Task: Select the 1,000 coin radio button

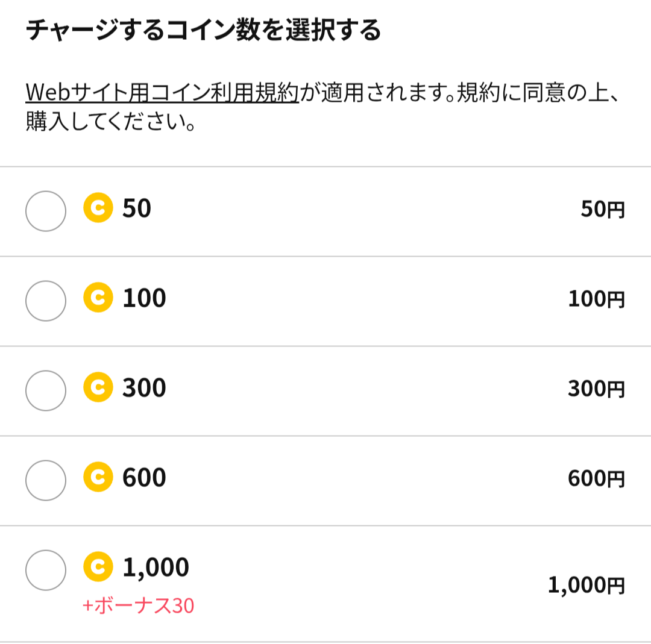Action: 46,570
